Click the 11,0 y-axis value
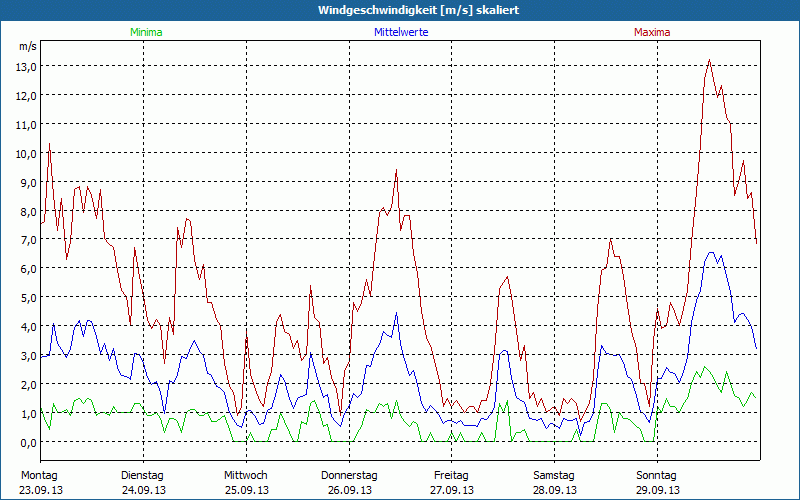This screenshot has height=500, width=800. coord(28,124)
